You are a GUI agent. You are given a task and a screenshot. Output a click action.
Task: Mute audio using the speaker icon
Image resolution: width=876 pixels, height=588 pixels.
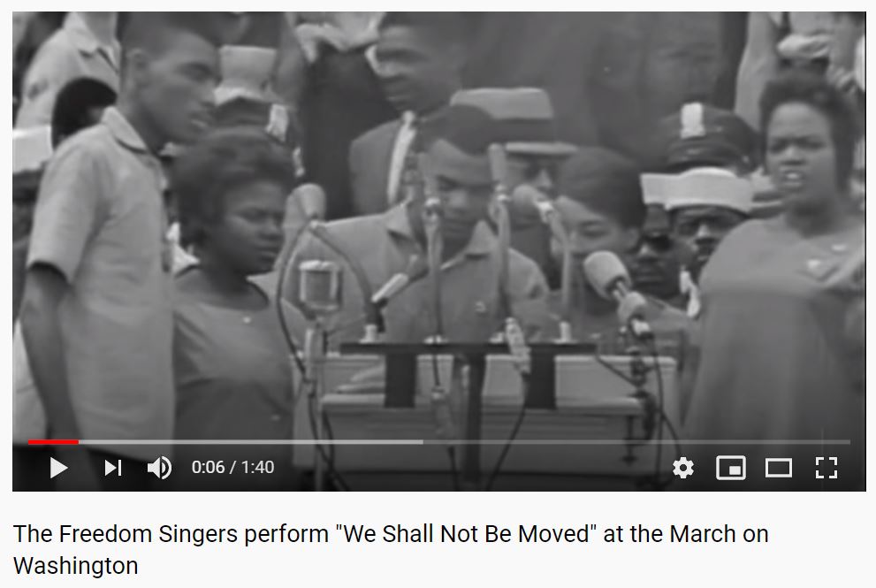coord(159,468)
